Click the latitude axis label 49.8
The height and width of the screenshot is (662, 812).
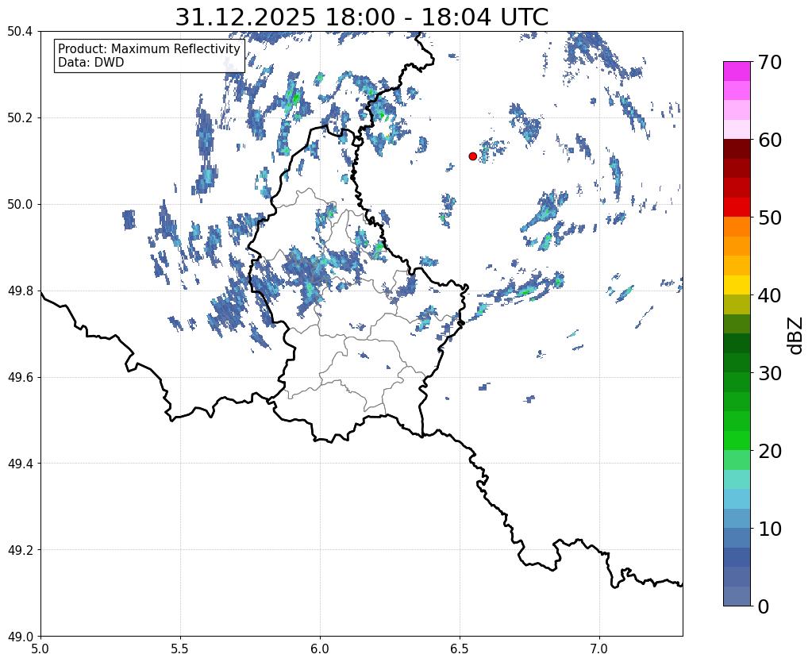tap(20, 291)
